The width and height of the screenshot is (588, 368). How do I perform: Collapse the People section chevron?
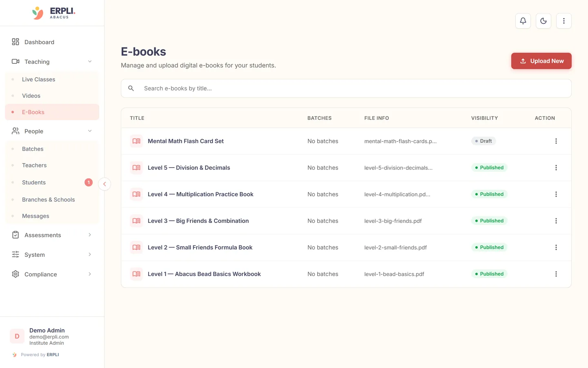click(x=90, y=131)
